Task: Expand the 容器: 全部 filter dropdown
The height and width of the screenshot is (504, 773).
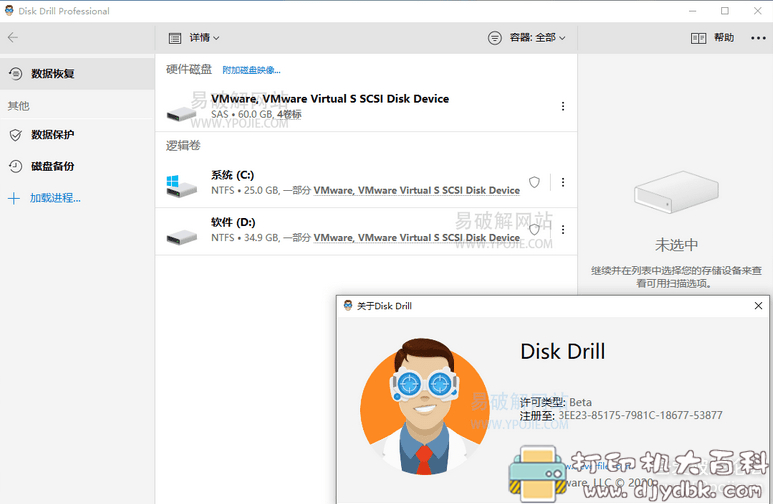Action: (x=537, y=37)
